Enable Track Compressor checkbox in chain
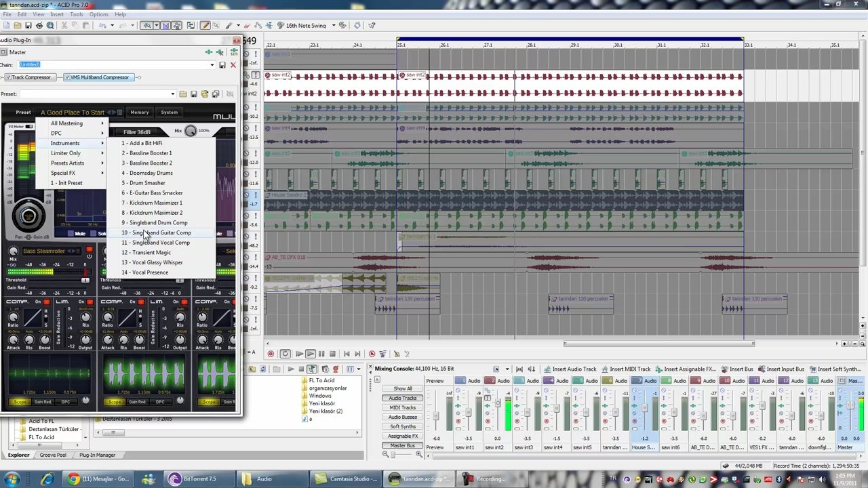The width and height of the screenshot is (868, 488). [x=8, y=77]
